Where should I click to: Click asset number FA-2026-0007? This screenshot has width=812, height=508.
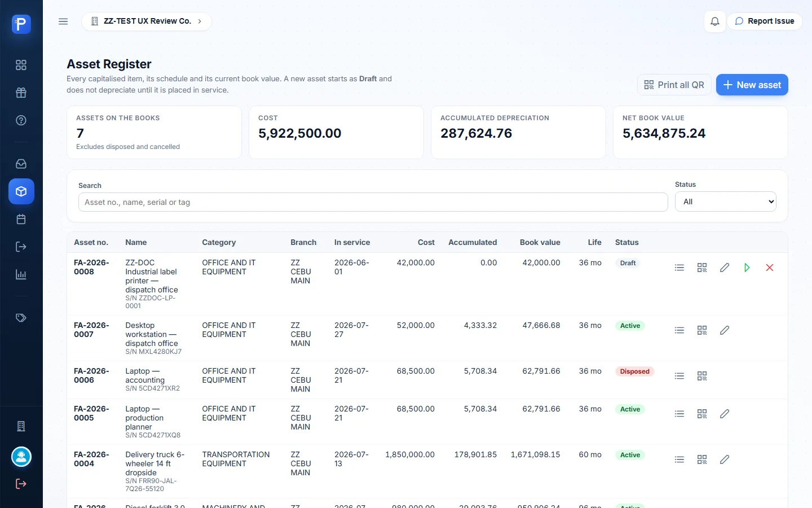(92, 330)
